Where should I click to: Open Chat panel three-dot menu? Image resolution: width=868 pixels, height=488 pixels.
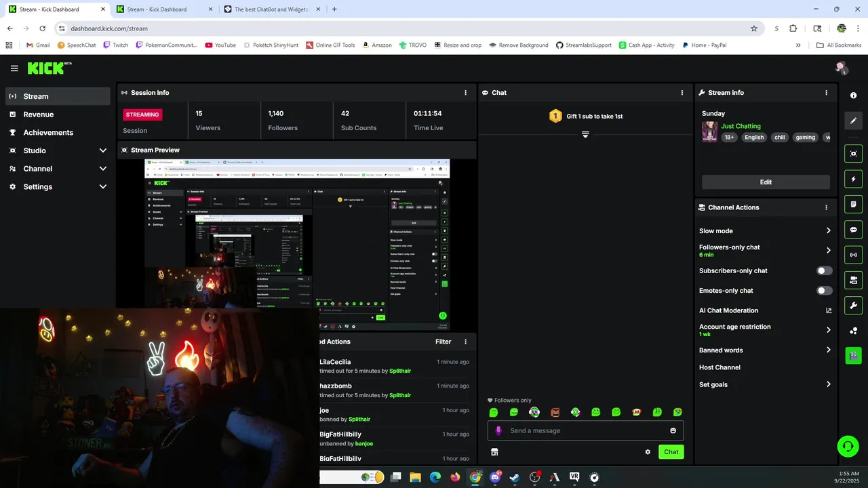(x=682, y=92)
